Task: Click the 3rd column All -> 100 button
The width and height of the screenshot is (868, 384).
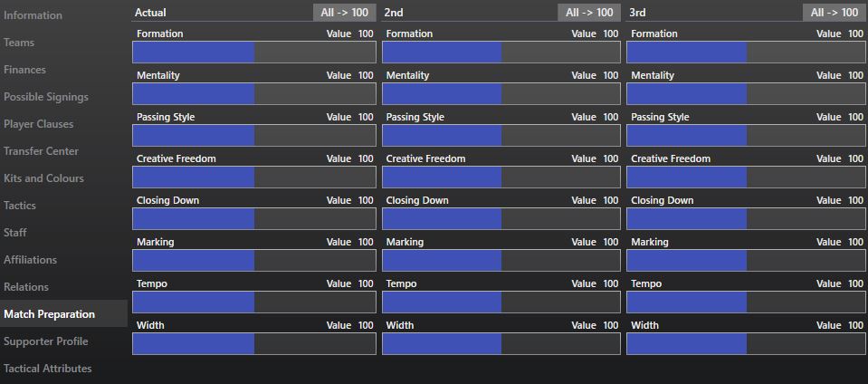Action: coord(835,12)
